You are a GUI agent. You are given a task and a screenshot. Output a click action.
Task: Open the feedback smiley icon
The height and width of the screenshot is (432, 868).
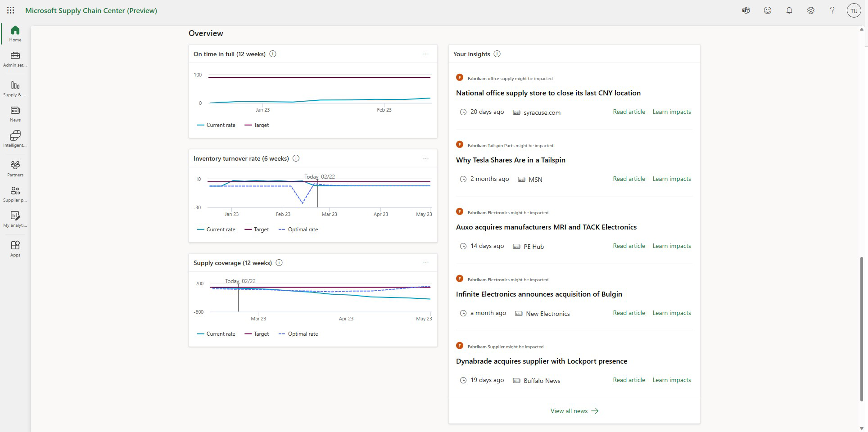[x=768, y=10]
